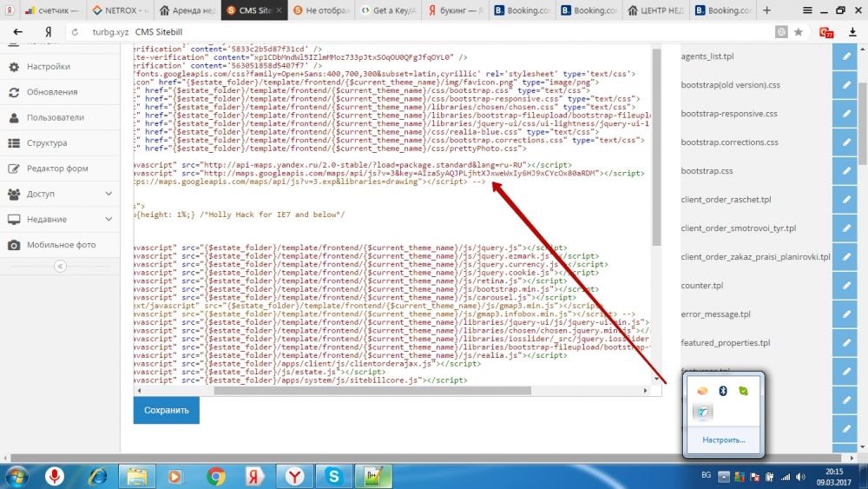
Task: Open Skype from the taskbar
Action: [334, 476]
